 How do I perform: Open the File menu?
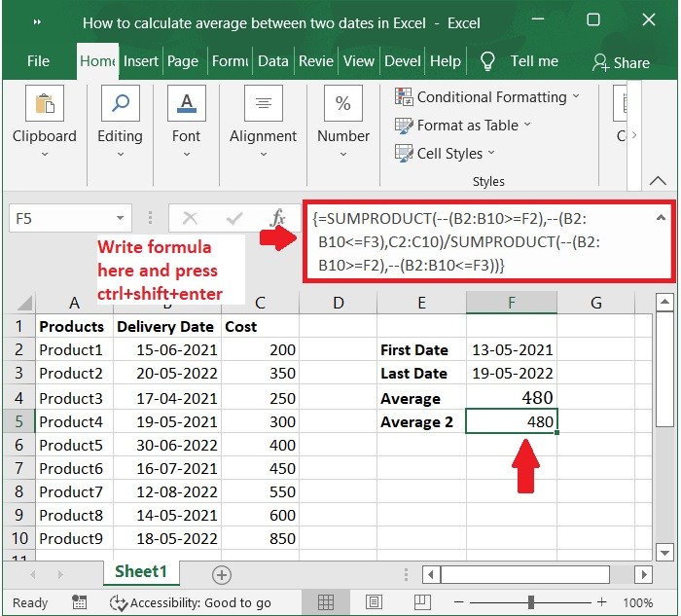click(x=38, y=60)
